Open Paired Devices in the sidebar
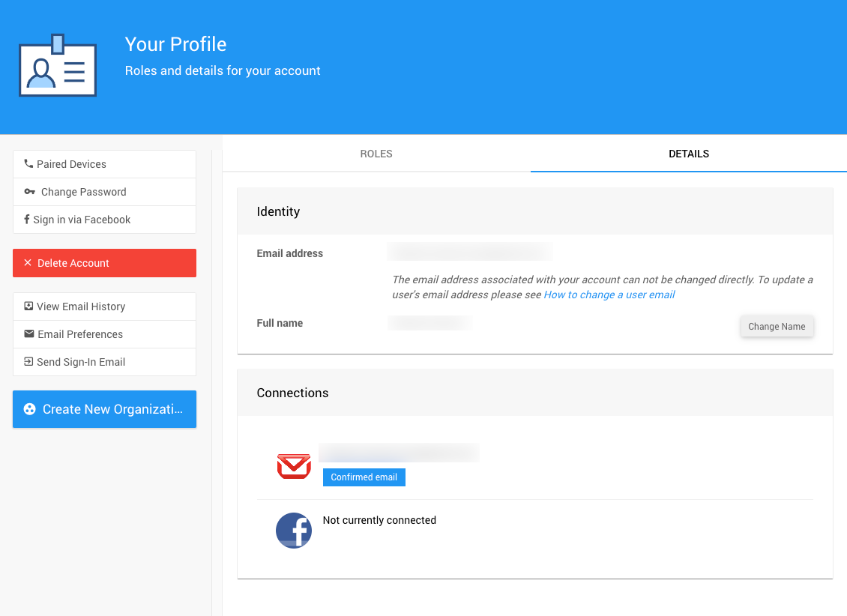The height and width of the screenshot is (616, 847). click(71, 164)
